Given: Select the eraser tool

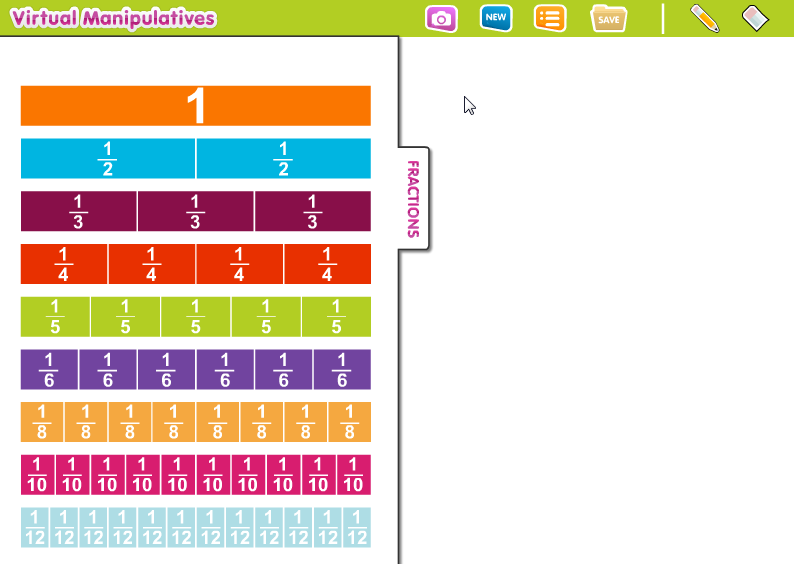Looking at the screenshot, I should click(755, 18).
